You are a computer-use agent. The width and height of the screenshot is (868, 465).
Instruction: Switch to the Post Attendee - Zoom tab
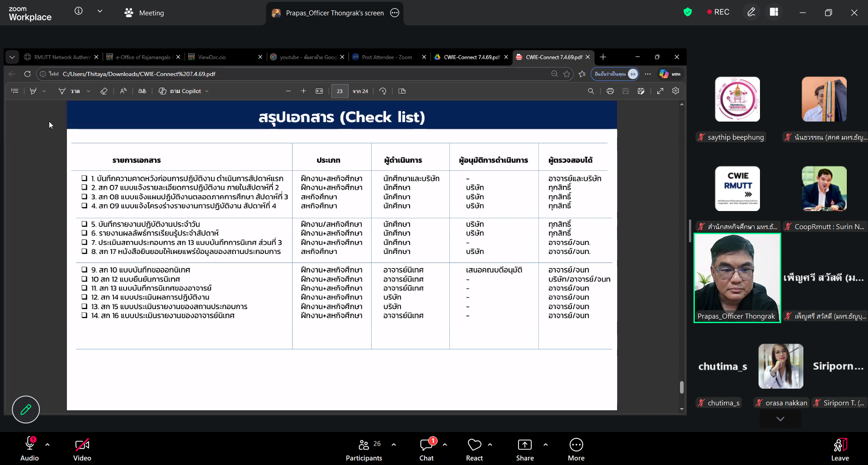pyautogui.click(x=387, y=57)
